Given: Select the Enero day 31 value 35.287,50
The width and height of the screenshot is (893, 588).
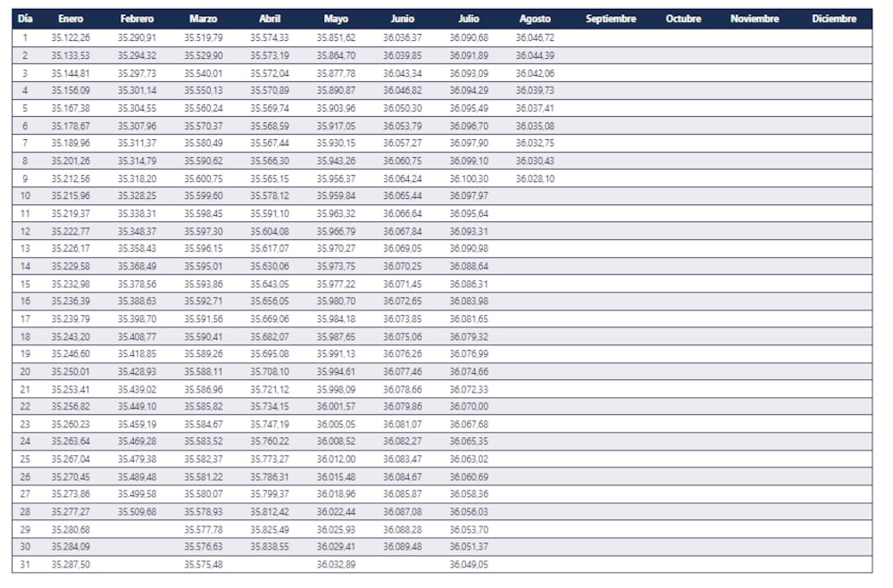Looking at the screenshot, I should coord(71,564).
